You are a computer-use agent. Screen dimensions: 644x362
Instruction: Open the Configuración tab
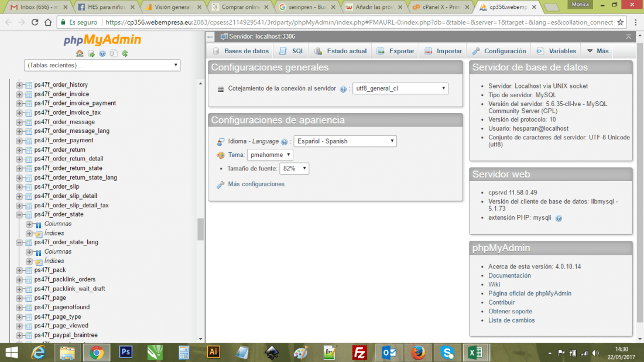click(499, 51)
